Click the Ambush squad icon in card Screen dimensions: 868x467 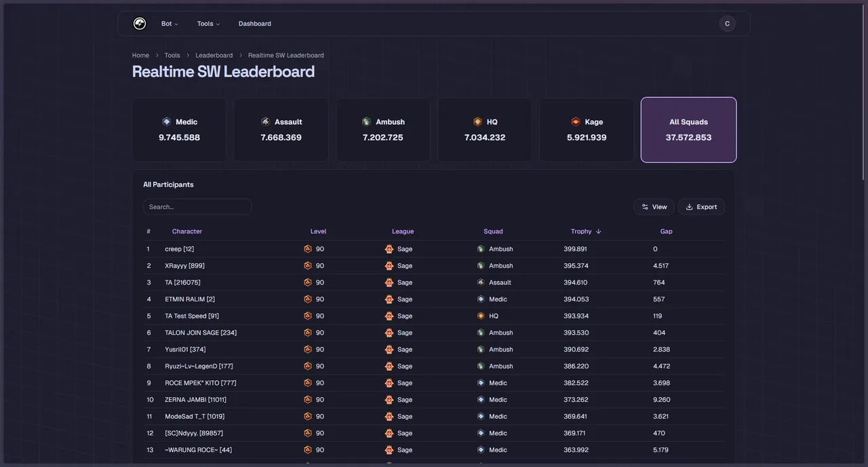click(367, 122)
